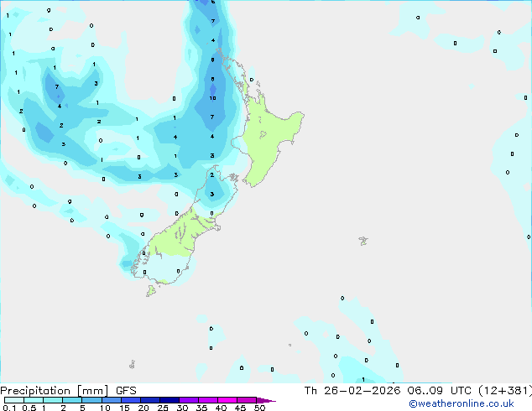Click the "UTC" label
532x411 pixels.
click(461, 391)
